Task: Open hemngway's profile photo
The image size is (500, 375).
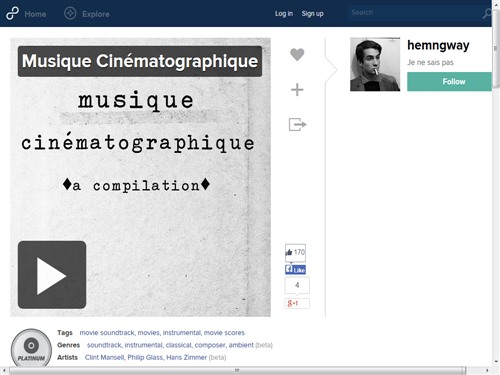Action: coord(375,64)
